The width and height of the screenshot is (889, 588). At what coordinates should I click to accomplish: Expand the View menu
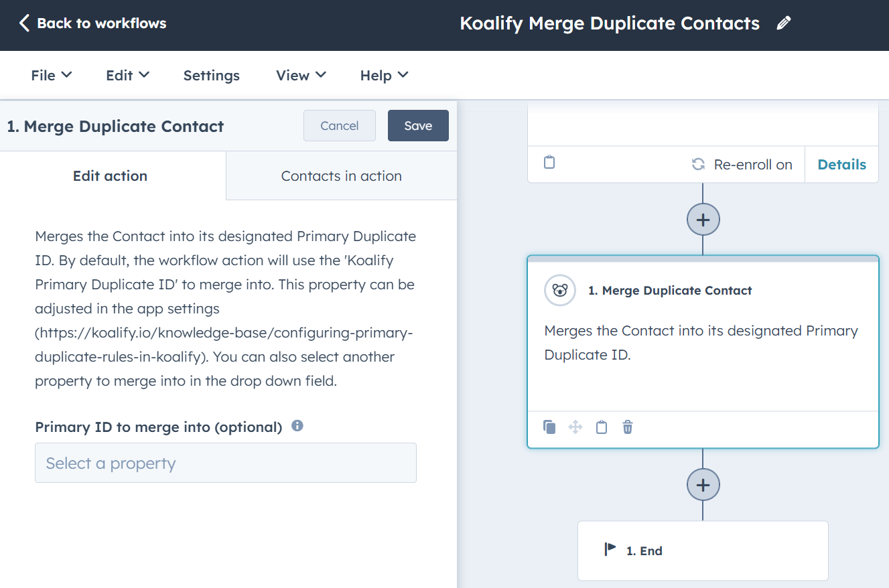tap(301, 76)
